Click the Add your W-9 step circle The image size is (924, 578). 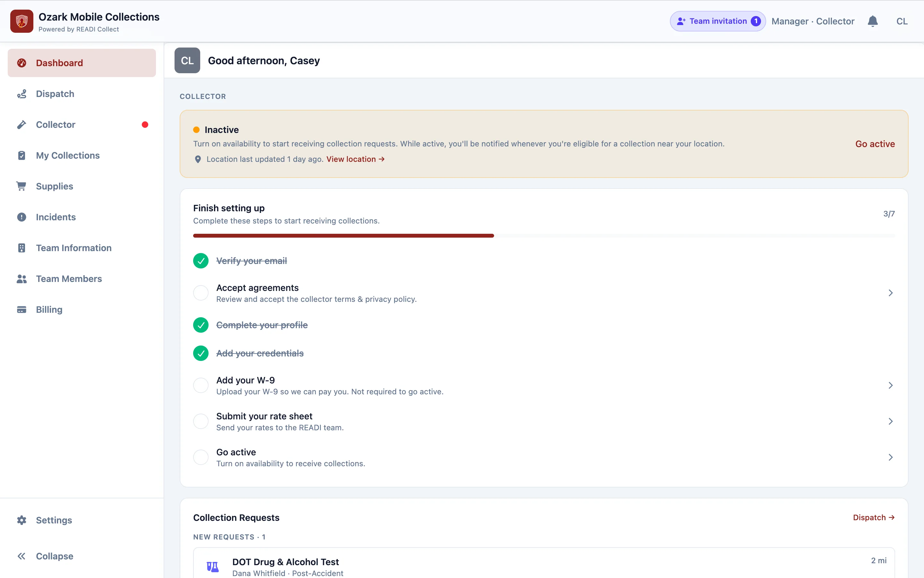tap(201, 385)
